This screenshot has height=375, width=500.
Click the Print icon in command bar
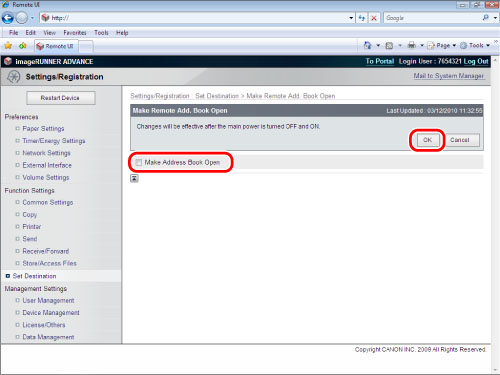point(412,45)
